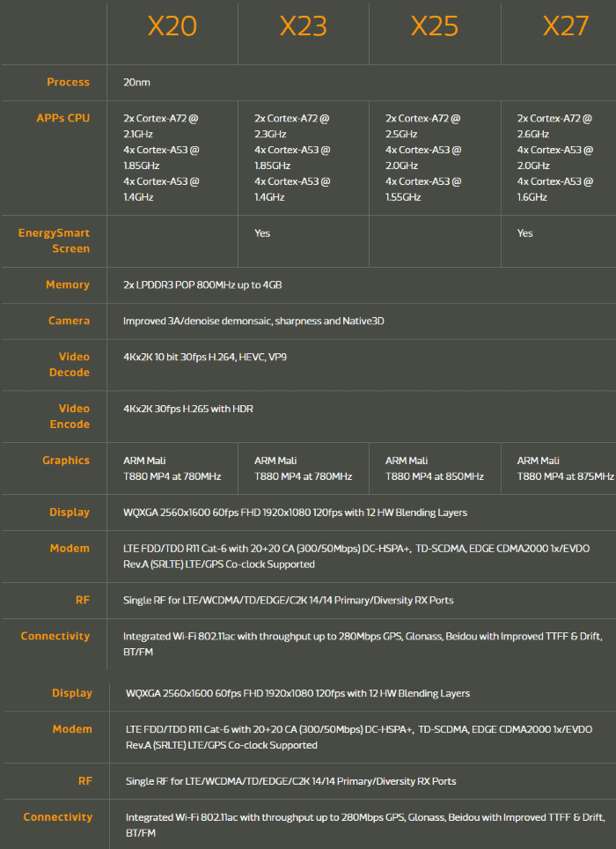
Task: Click the X23 Mali T880 MP4 780MHz cell
Action: click(303, 469)
